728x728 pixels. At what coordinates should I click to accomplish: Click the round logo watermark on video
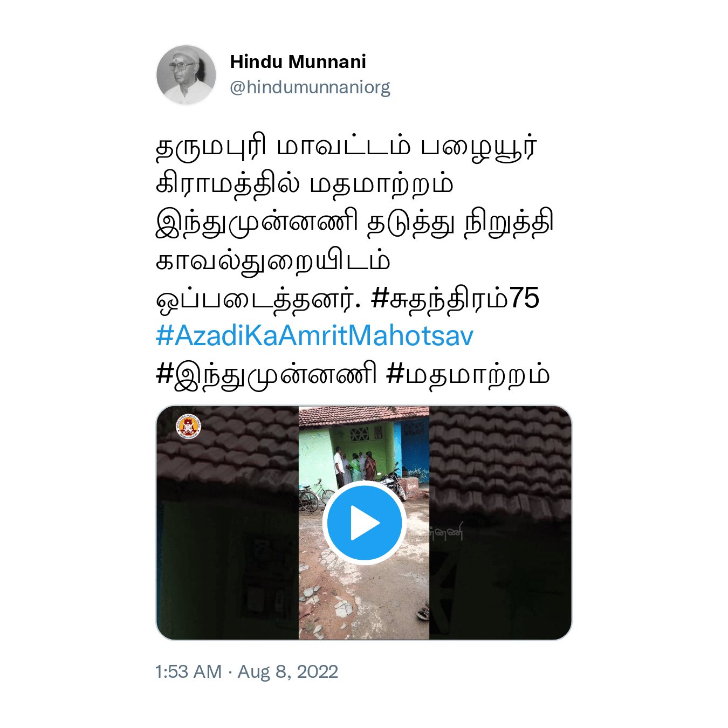pos(188,427)
